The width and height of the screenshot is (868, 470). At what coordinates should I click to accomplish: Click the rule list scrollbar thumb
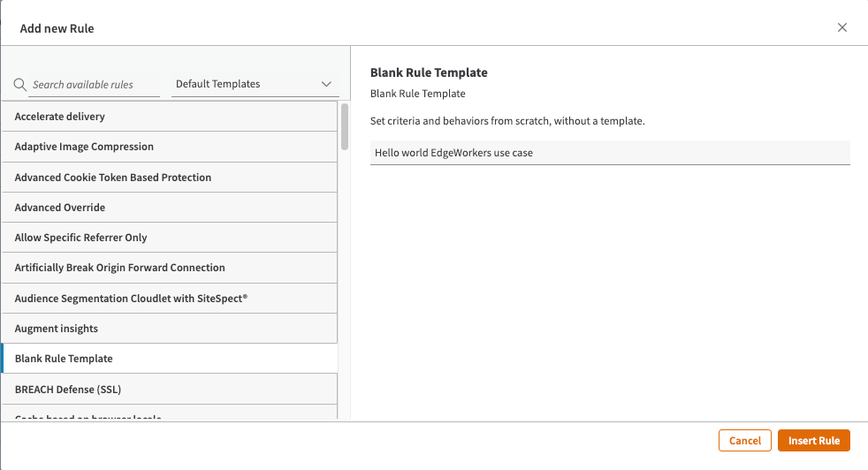click(x=345, y=127)
